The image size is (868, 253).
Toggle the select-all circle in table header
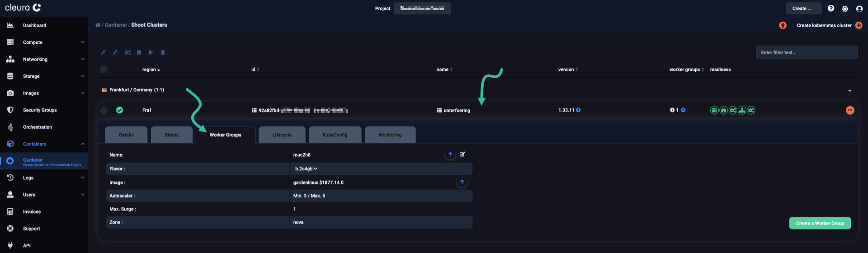point(104,70)
